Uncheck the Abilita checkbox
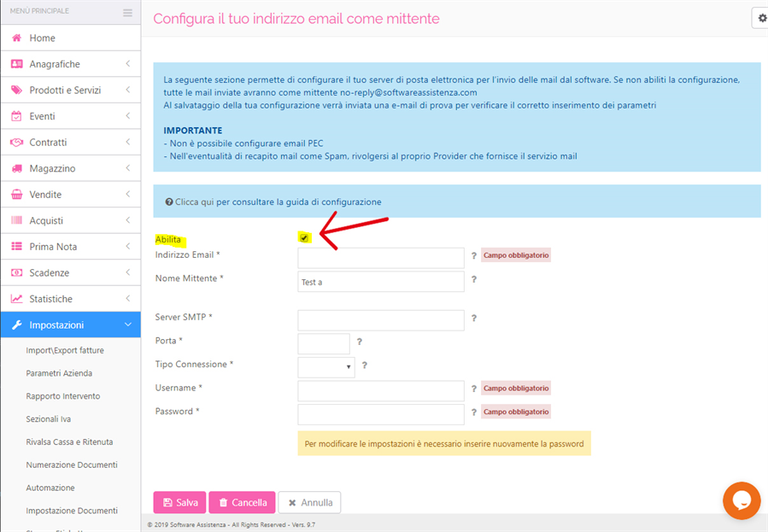 coord(304,238)
